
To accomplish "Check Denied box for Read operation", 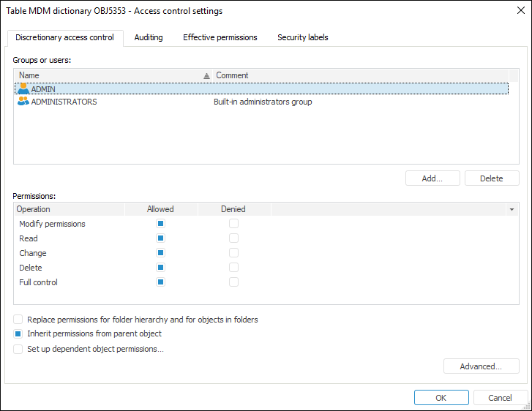I will [234, 238].
